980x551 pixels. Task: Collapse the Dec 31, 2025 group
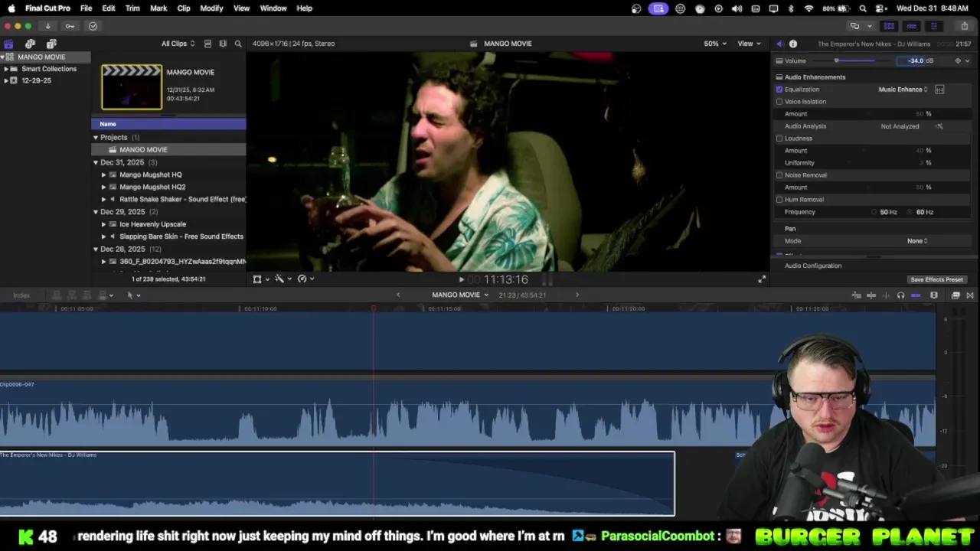(x=96, y=162)
